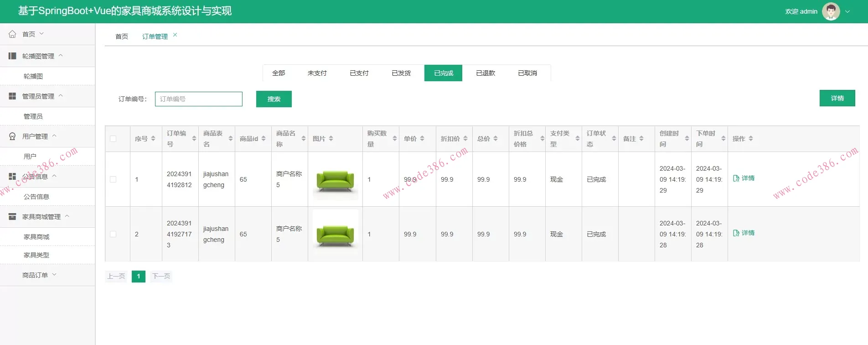Click the admin management grid icon
868x345 pixels.
click(x=12, y=96)
